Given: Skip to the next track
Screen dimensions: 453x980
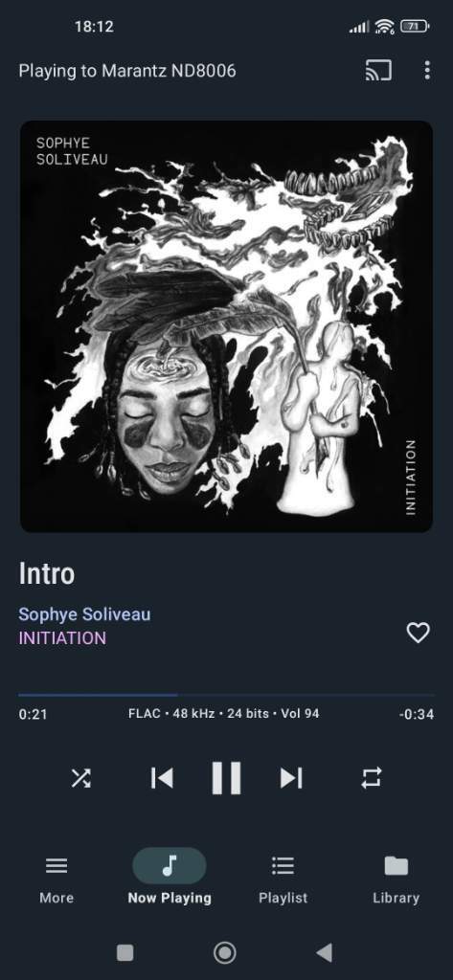Looking at the screenshot, I should click(291, 777).
